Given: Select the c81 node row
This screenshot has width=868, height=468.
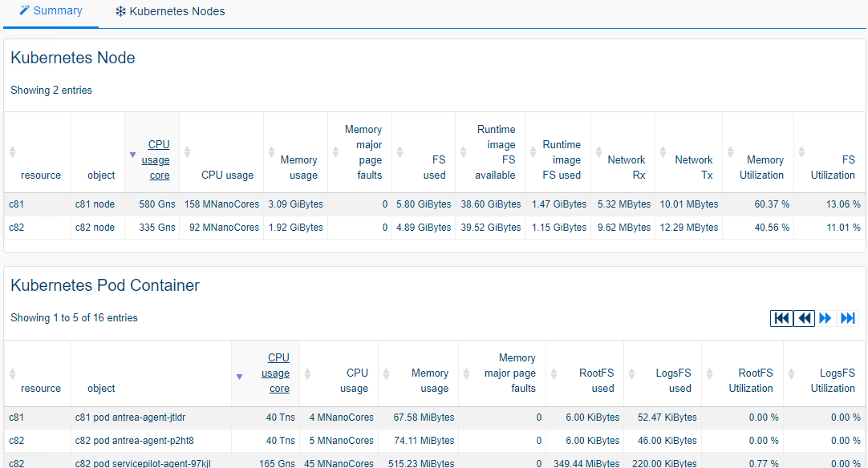Looking at the screenshot, I should coord(95,204).
